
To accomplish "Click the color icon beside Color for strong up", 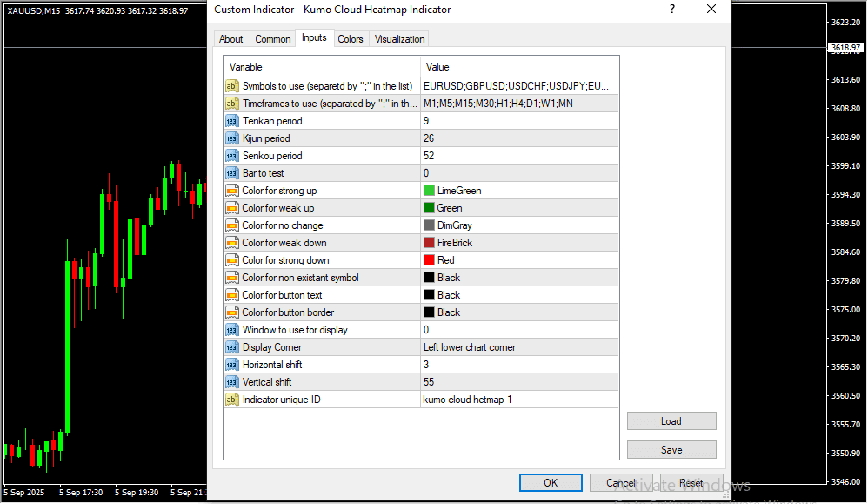I will [x=232, y=191].
